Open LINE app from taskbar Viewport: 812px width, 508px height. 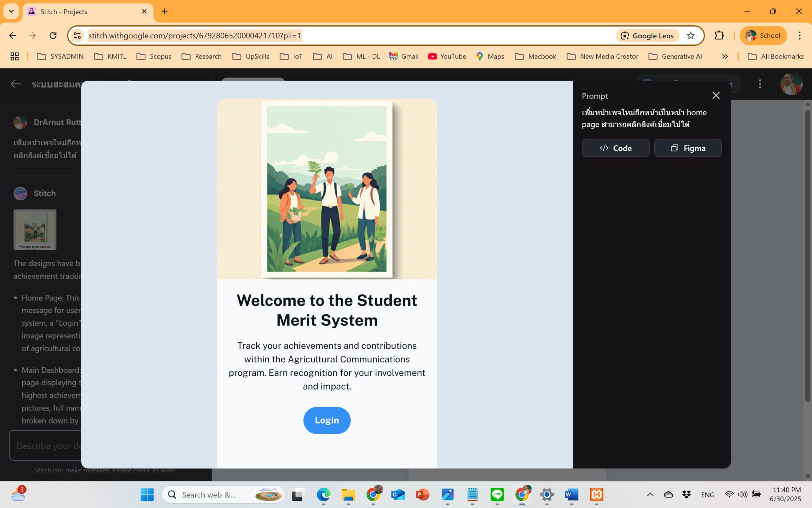pyautogui.click(x=497, y=495)
